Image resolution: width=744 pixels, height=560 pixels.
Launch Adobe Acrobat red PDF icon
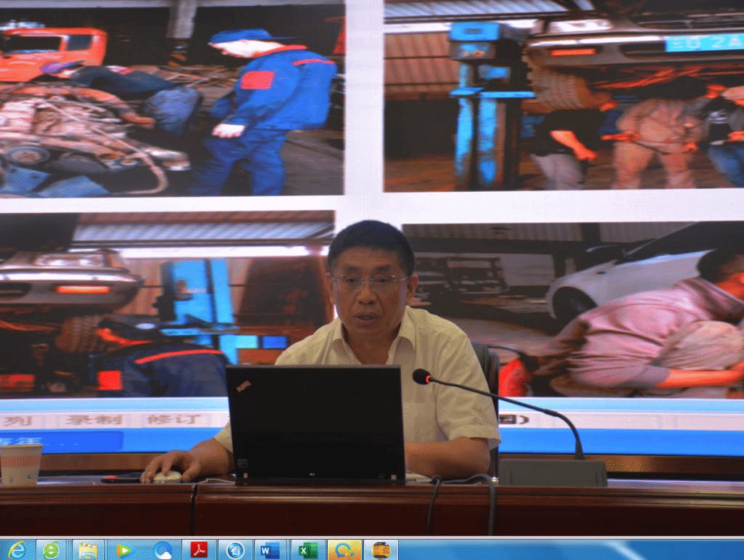(199, 550)
